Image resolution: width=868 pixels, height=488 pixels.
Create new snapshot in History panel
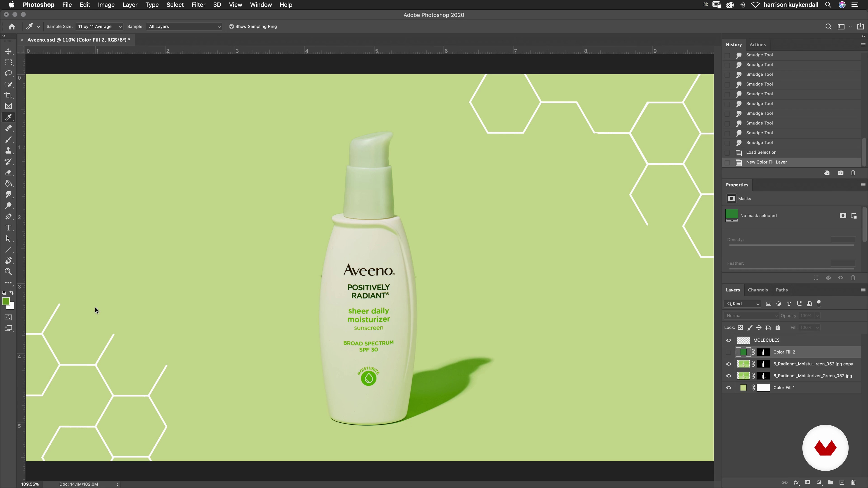coord(841,173)
